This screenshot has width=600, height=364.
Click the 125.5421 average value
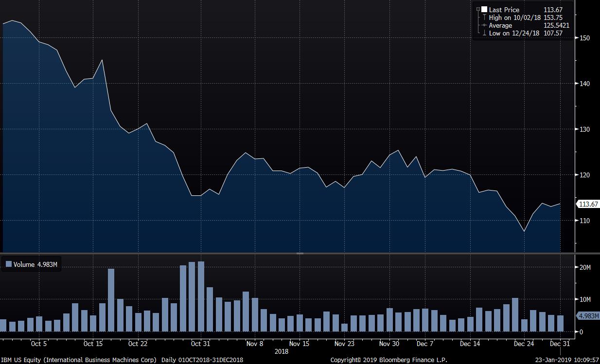pos(556,25)
